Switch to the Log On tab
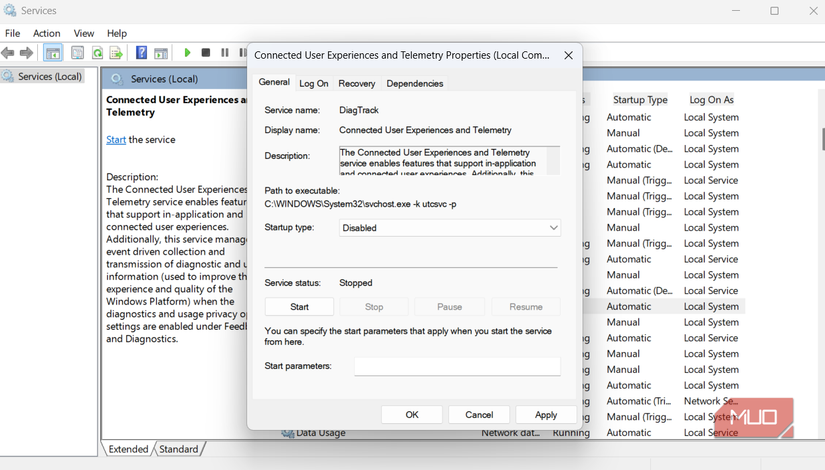This screenshot has width=825, height=470. 314,83
